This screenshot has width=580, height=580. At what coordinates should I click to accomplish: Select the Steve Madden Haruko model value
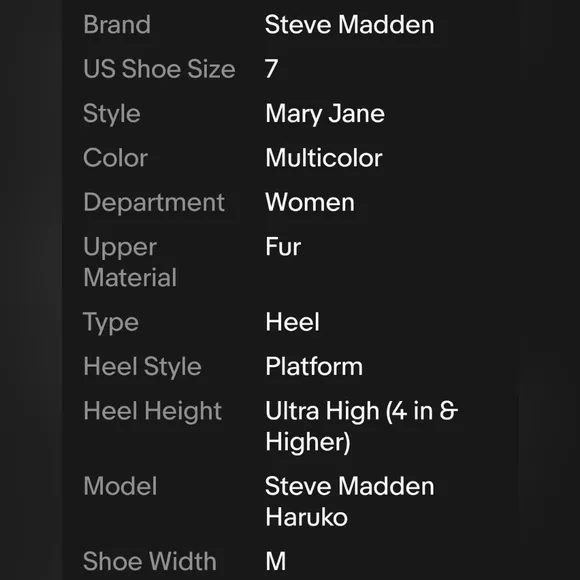(349, 502)
